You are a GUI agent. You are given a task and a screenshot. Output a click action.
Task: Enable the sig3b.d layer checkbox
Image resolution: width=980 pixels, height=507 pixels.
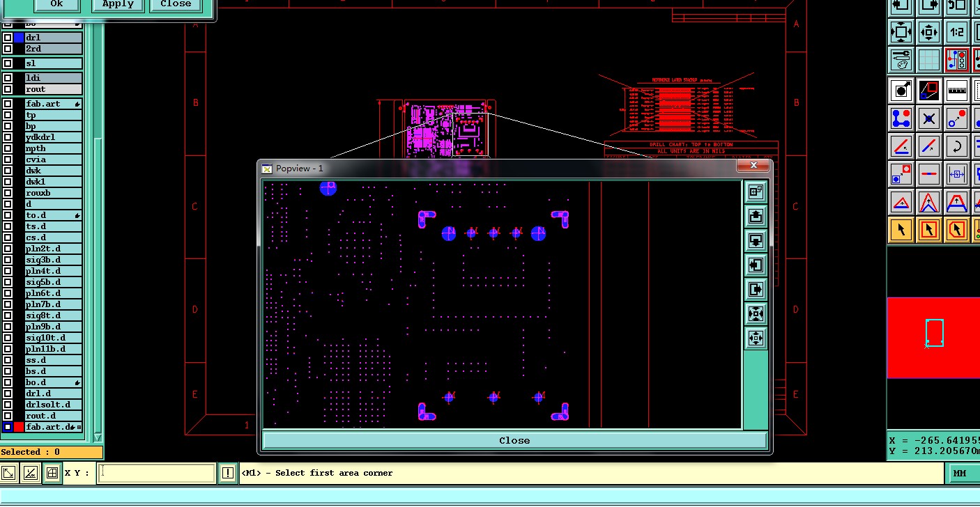click(8, 260)
